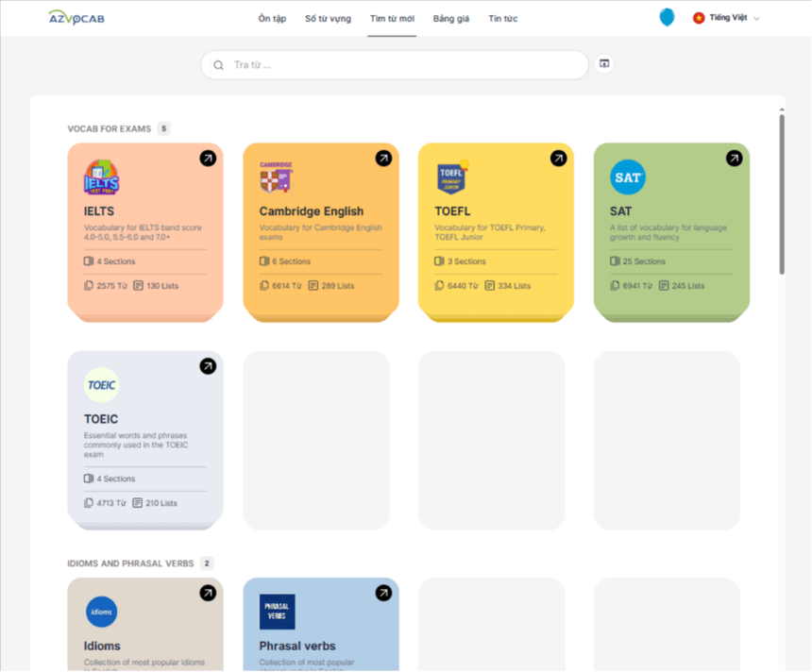The width and height of the screenshot is (812, 672).
Task: Open Phrasal verbs card arrow icon
Action: pyautogui.click(x=383, y=594)
